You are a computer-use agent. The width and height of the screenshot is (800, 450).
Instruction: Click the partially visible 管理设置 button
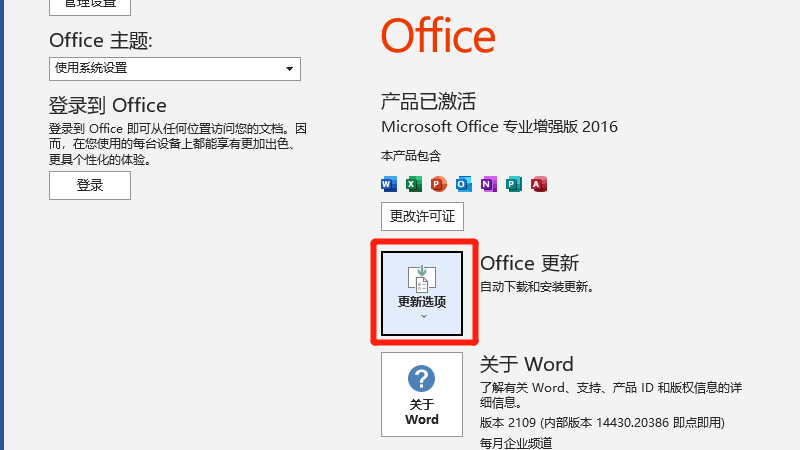pyautogui.click(x=90, y=5)
